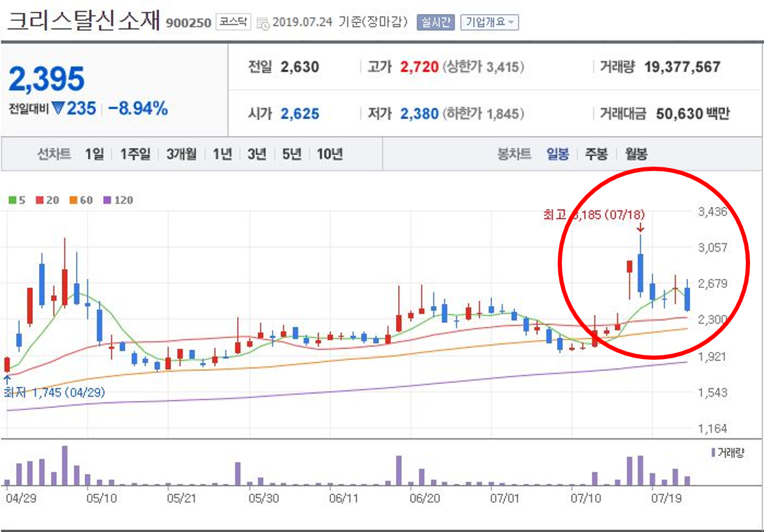Click the blue up arrow at the chart low
The width and height of the screenshot is (764, 532).
pyautogui.click(x=7, y=379)
